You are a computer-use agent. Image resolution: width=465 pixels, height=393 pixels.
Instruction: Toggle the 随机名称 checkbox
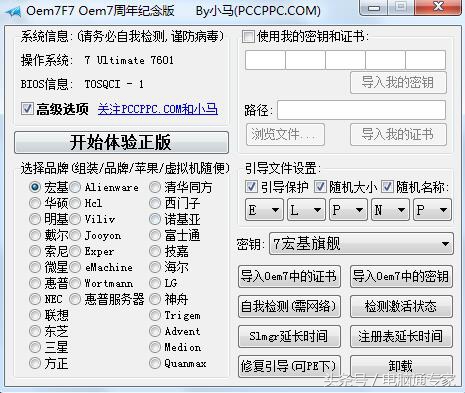tap(387, 187)
